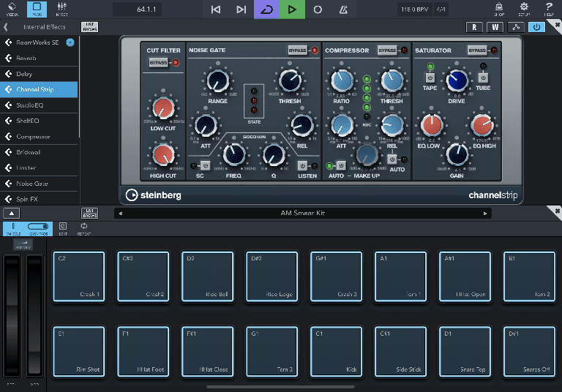
Task: Collapse the Internal Effects list back arrow
Action: pos(6,27)
